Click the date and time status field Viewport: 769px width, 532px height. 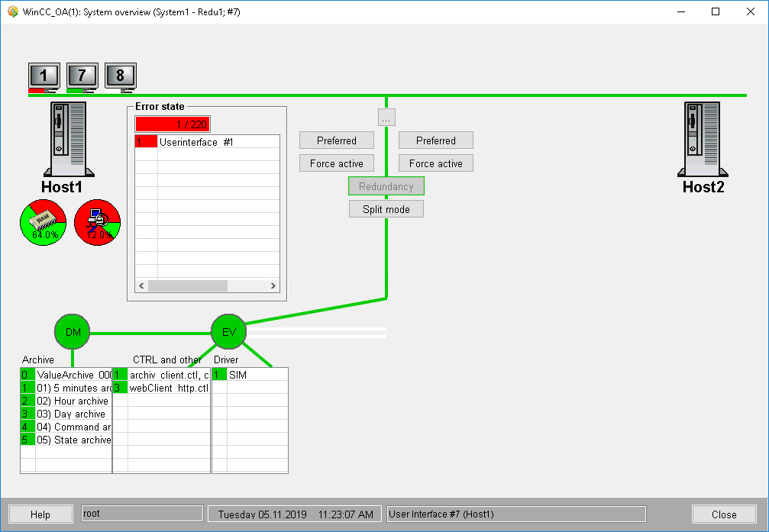294,514
